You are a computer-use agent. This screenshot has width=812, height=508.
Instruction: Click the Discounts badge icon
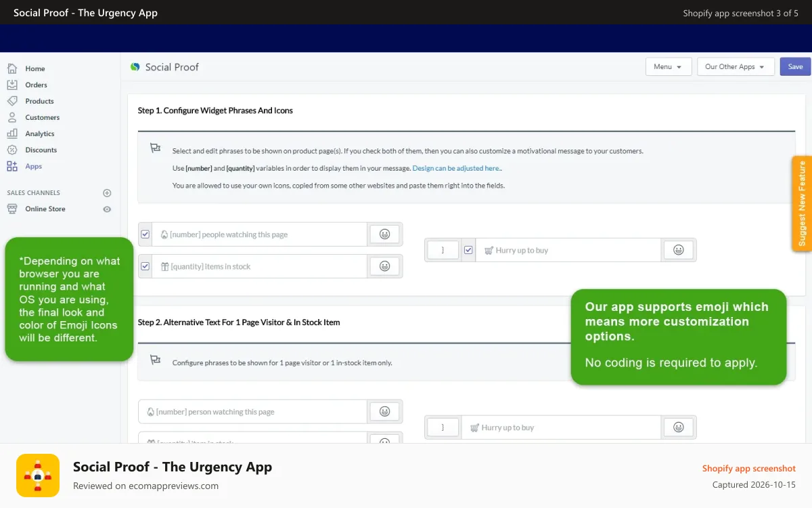click(x=12, y=150)
